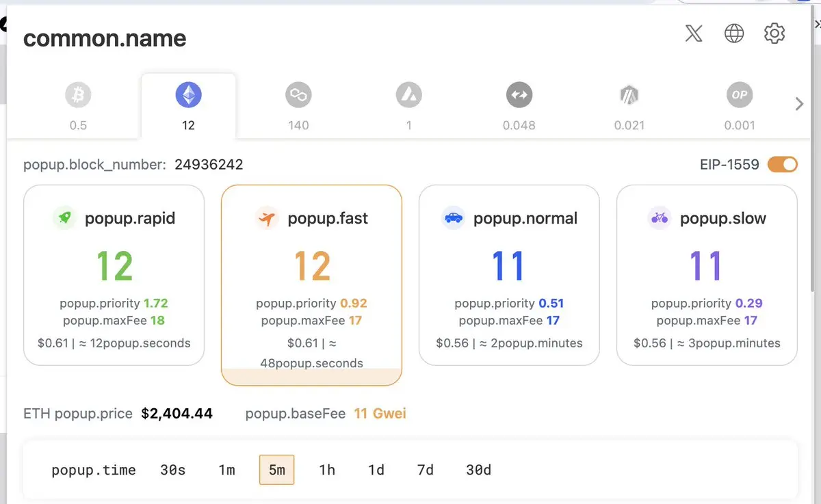Select the Arbitrum chain icon
The image size is (821, 504).
point(629,95)
